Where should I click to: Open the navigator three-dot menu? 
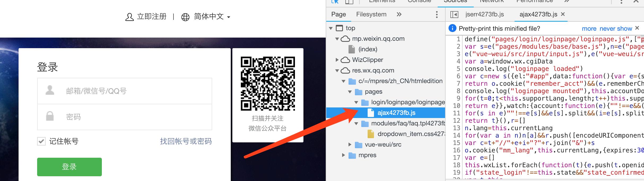tap(437, 15)
